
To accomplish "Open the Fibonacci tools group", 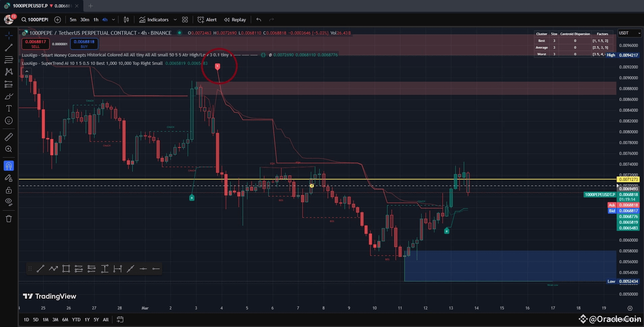I will [x=9, y=60].
